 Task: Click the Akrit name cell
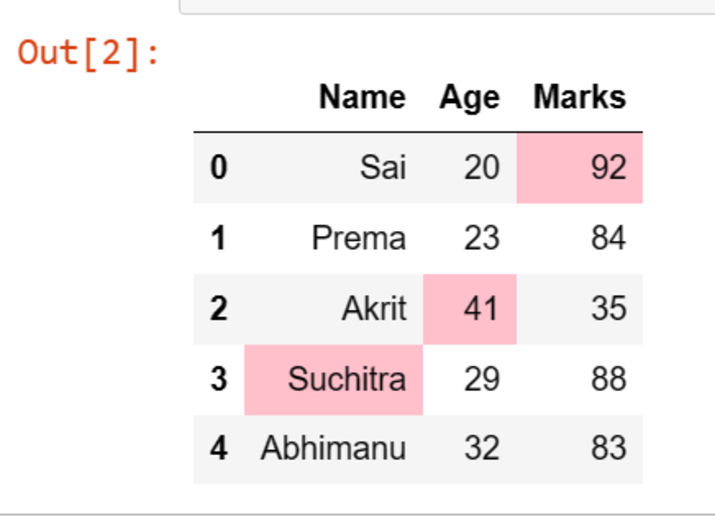373,308
